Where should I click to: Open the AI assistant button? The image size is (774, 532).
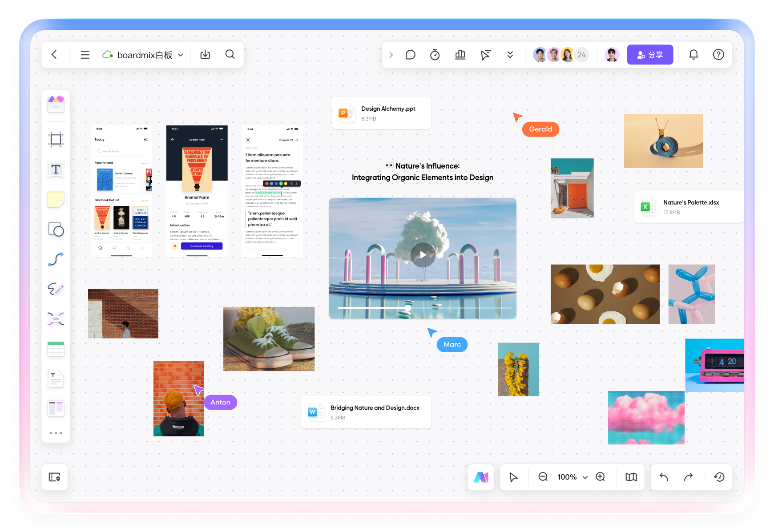pos(481,477)
